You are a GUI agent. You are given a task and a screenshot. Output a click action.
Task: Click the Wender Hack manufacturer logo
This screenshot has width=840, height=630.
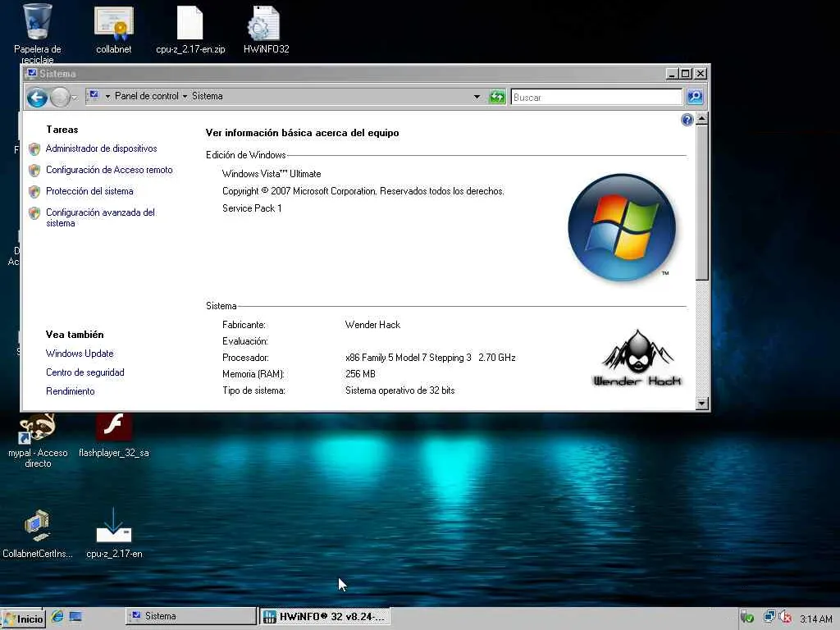[x=637, y=358]
